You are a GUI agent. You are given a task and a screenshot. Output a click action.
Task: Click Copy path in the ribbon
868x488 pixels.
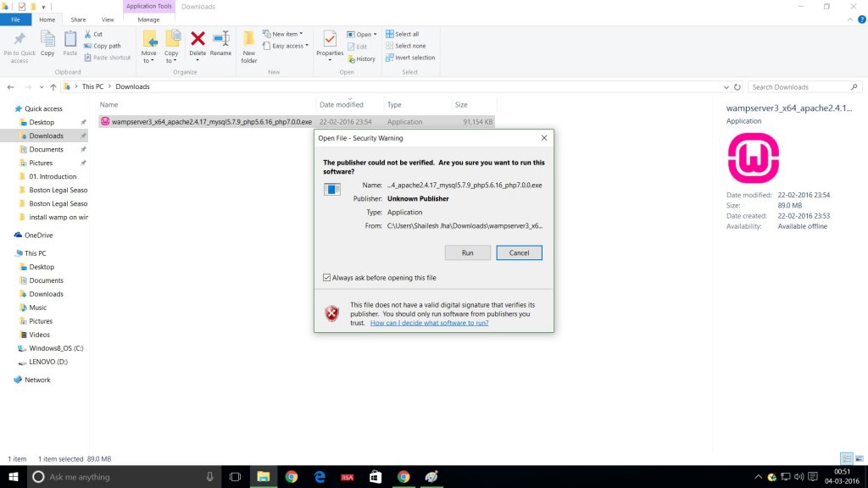(x=103, y=46)
